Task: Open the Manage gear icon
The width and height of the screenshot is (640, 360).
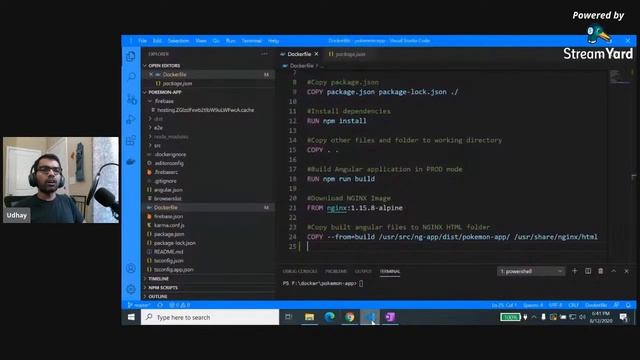Action: [x=131, y=289]
